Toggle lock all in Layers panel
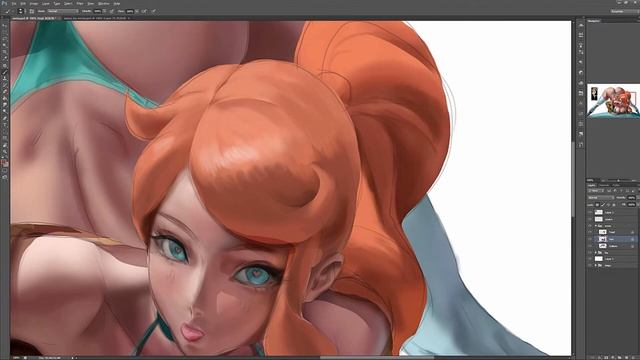640x360 pixels. [x=614, y=204]
